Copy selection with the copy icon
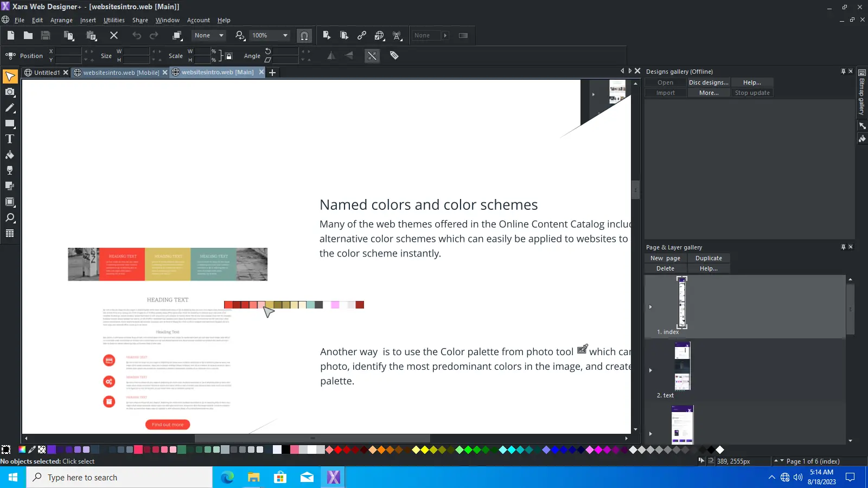The height and width of the screenshot is (488, 868). [x=69, y=35]
